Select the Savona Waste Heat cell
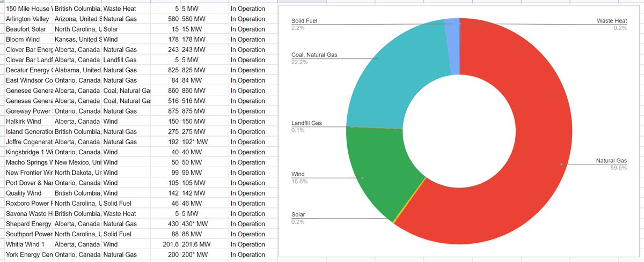 point(28,214)
